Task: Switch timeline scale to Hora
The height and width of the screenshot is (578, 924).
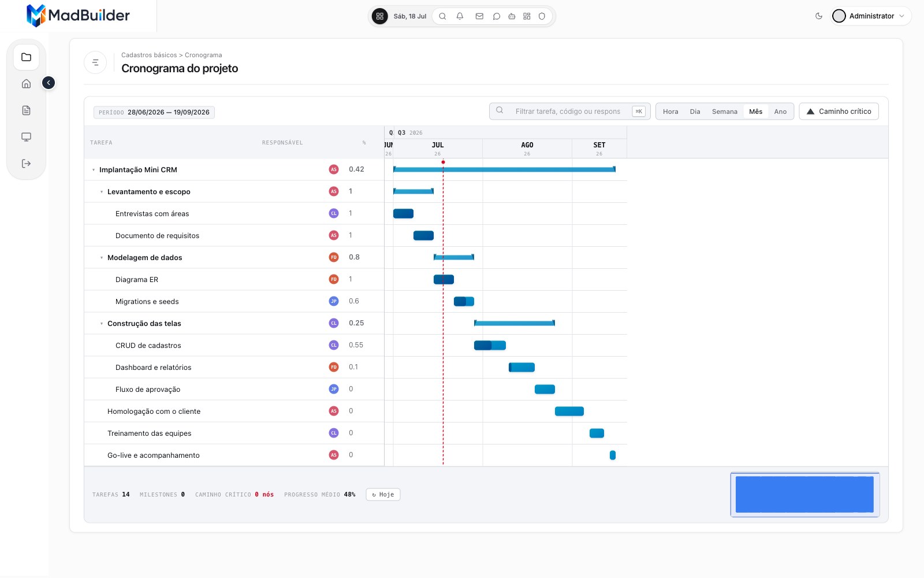Action: point(670,112)
